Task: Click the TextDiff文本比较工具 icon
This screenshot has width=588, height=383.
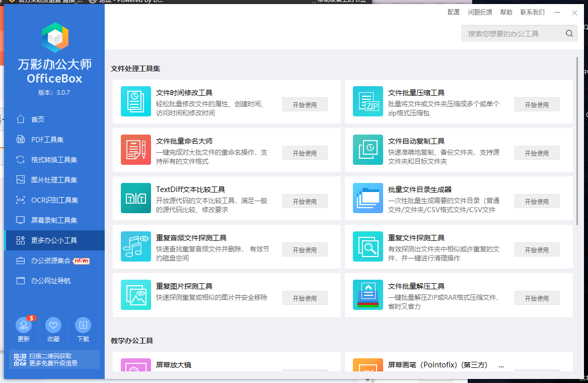Action: [x=136, y=198]
